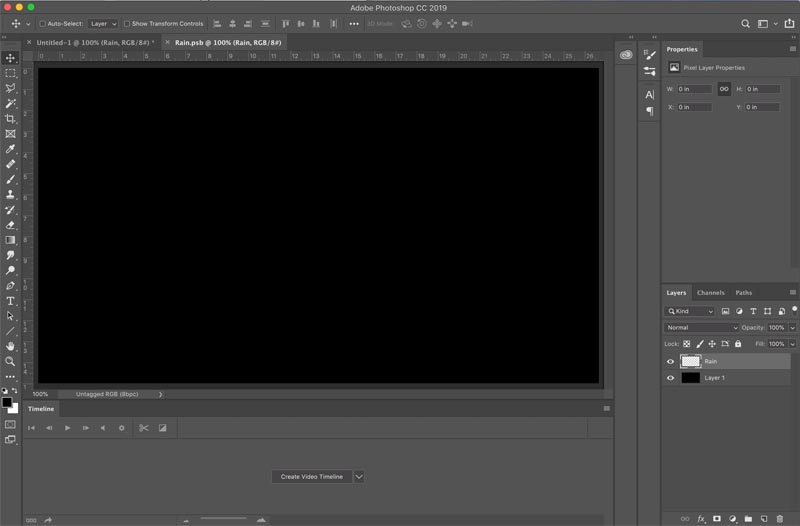This screenshot has width=800, height=526.
Task: Go to first frame in timeline
Action: (x=31, y=428)
